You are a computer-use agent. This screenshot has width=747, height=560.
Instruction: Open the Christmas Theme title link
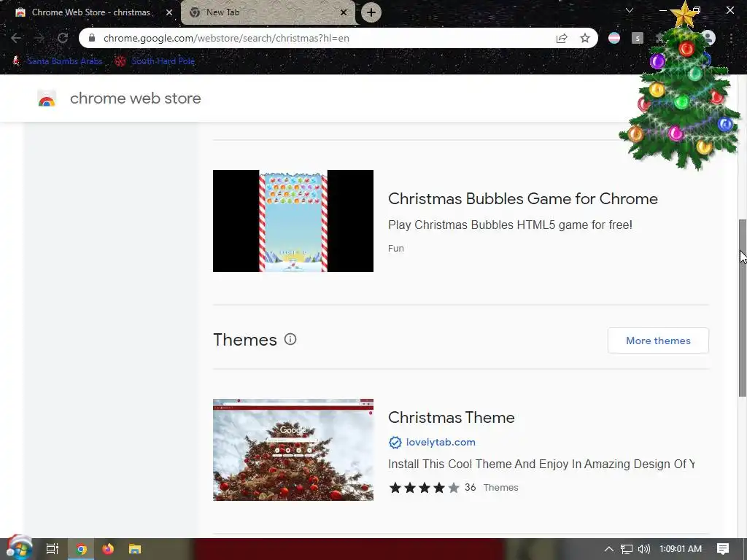[x=451, y=418]
